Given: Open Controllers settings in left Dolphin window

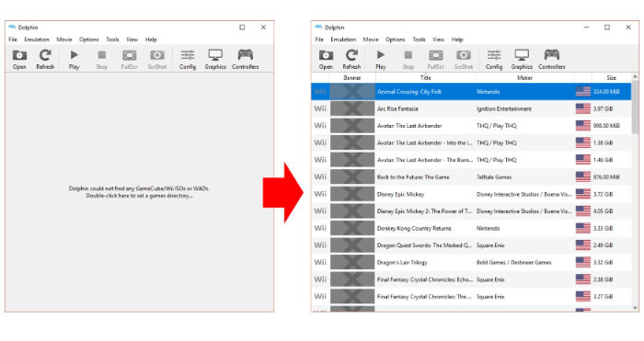Looking at the screenshot, I should coord(246,59).
